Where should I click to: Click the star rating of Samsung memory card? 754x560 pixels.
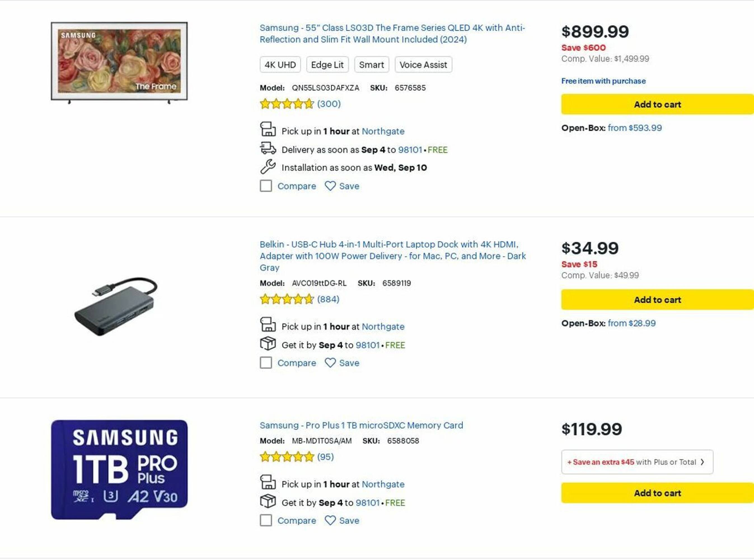pos(287,457)
